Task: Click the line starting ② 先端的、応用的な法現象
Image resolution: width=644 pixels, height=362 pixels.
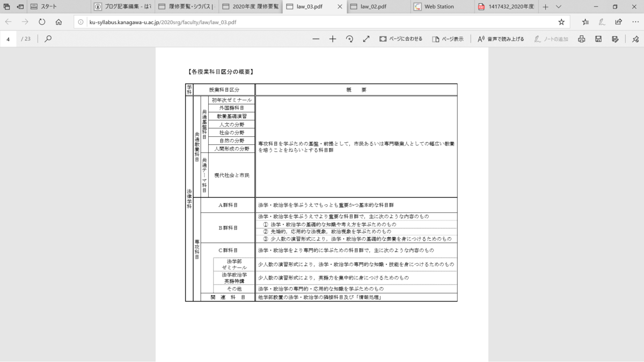Action: pyautogui.click(x=327, y=231)
